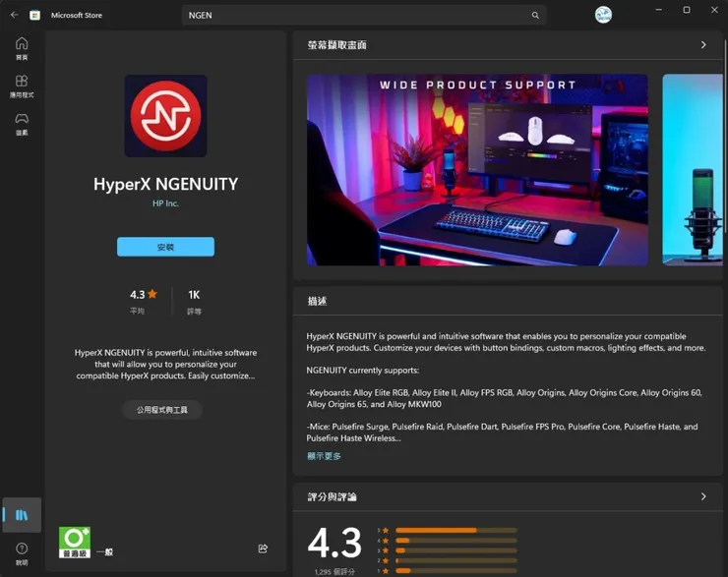728x577 pixels.
Task: Click the 公用程式與工具 category tag
Action: 162,410
